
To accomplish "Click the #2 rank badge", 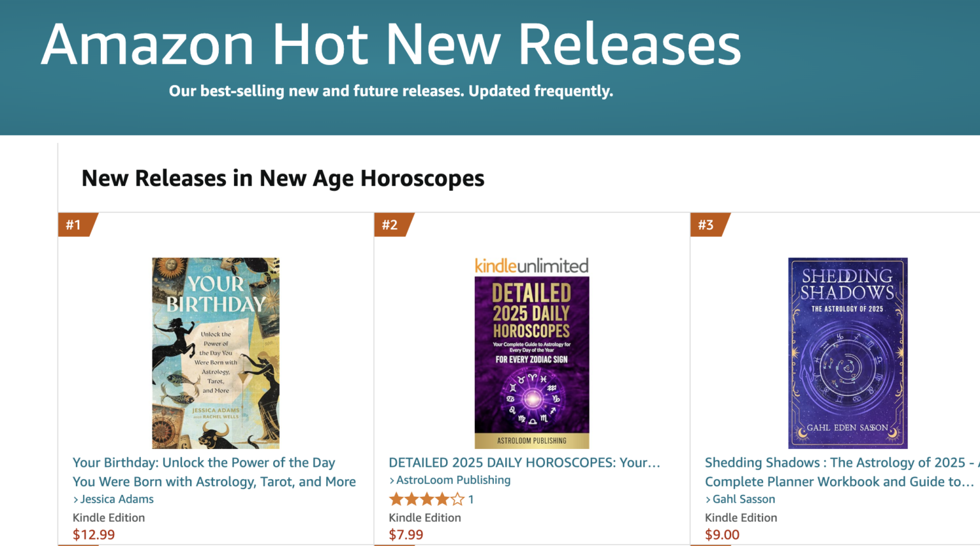I will [391, 225].
